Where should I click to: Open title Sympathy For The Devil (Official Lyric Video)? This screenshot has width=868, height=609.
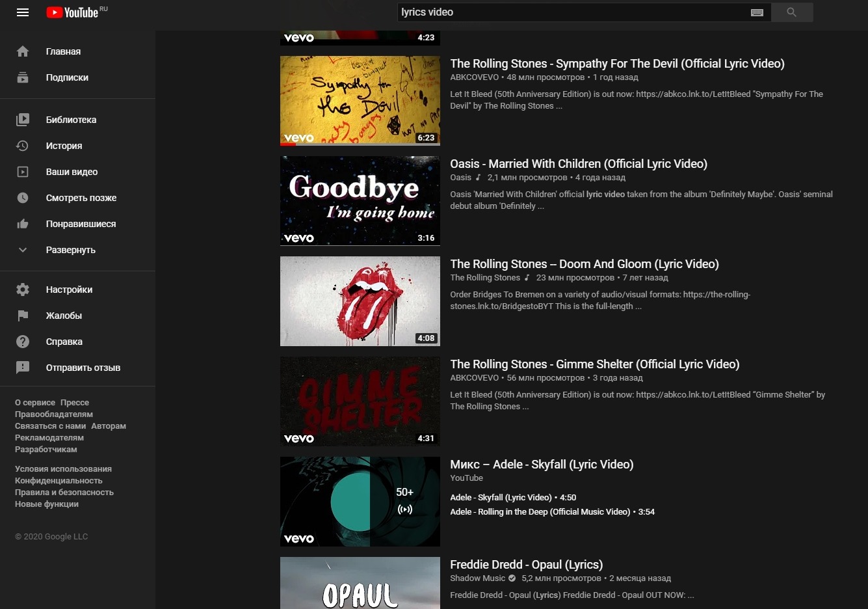[x=617, y=64]
